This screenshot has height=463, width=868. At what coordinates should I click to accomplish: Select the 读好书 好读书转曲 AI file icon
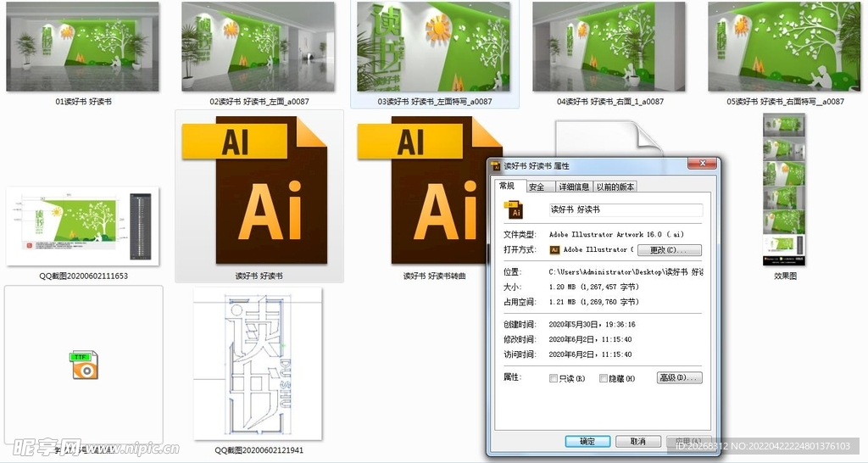pyautogui.click(x=430, y=190)
